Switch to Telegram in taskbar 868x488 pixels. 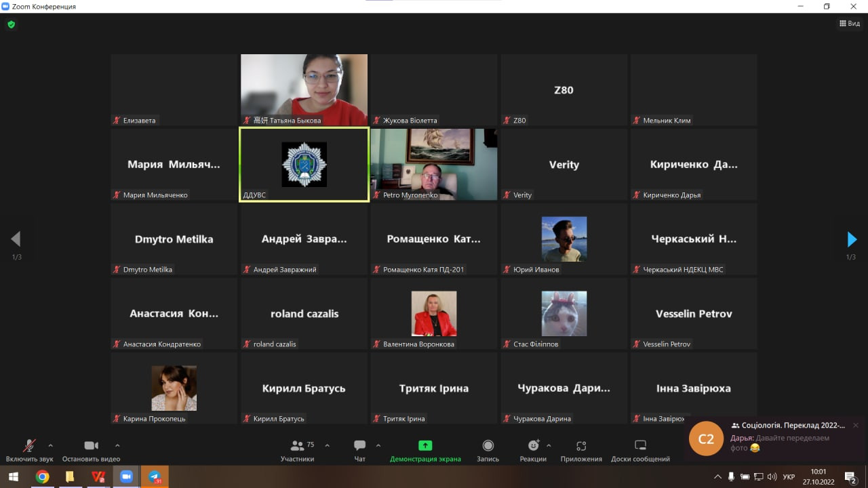tap(155, 476)
